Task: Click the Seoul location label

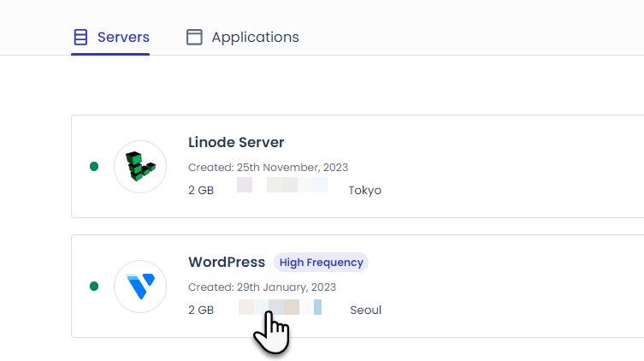Action: pyautogui.click(x=365, y=310)
